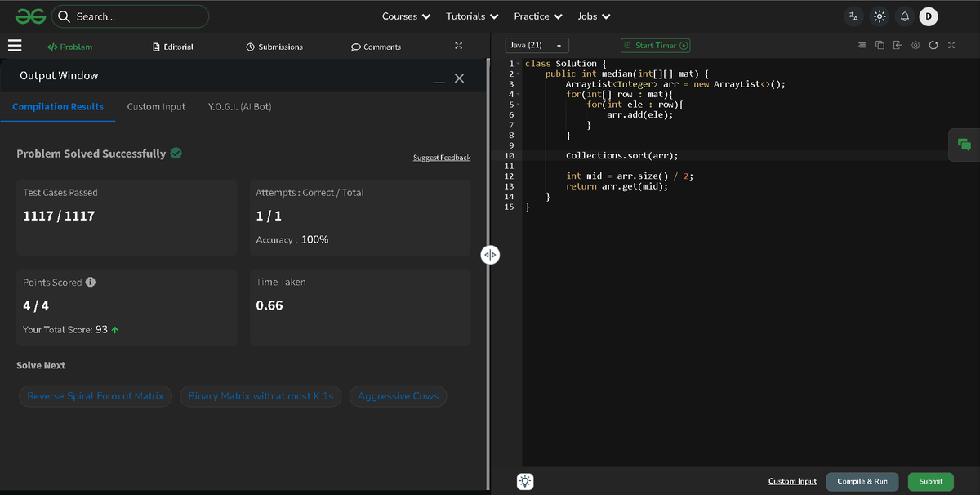Expand the Jobs menu
Screen dimensions: 980x495
pos(595,16)
